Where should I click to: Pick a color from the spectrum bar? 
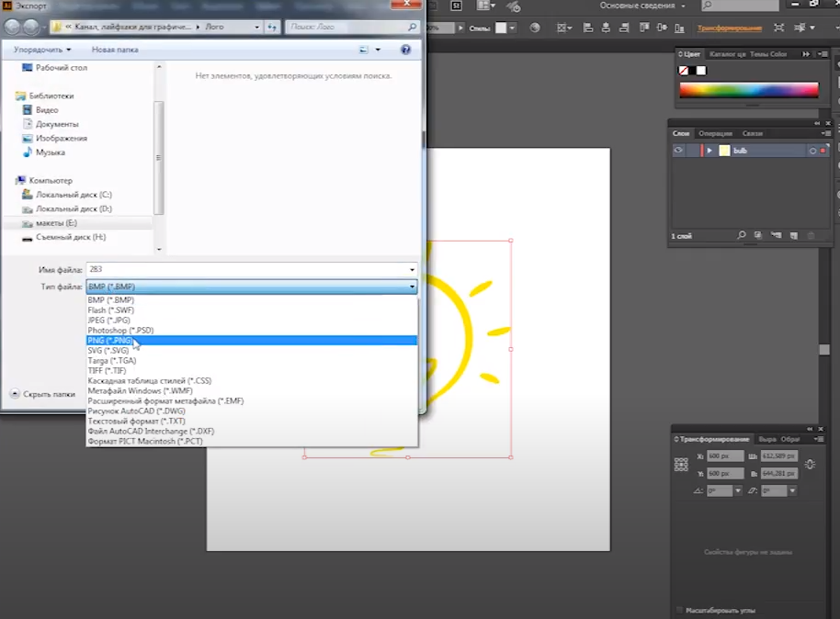[748, 90]
